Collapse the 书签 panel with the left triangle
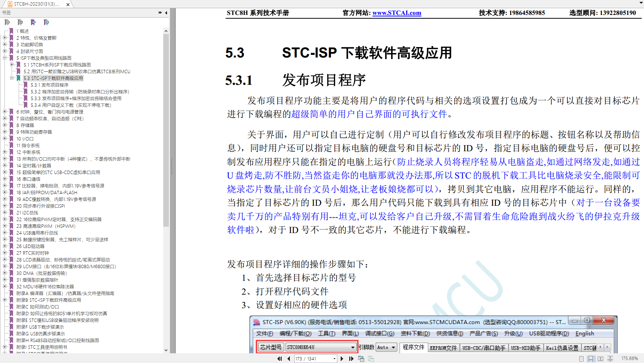 pos(166,13)
